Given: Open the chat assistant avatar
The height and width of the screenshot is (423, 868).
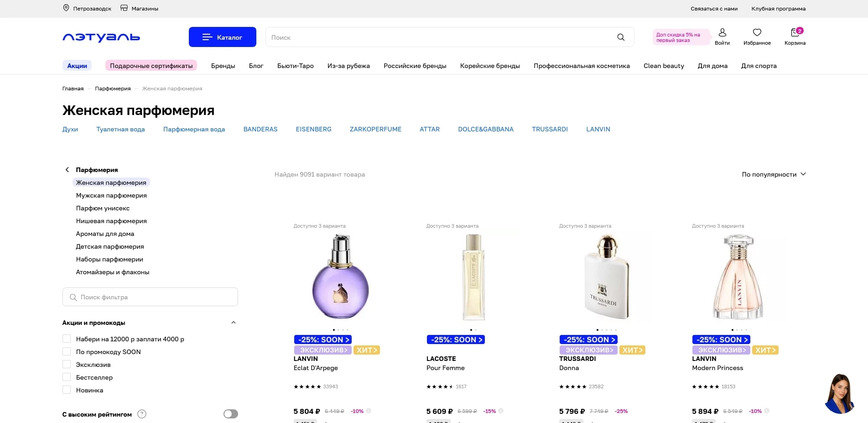Looking at the screenshot, I should pyautogui.click(x=839, y=394).
